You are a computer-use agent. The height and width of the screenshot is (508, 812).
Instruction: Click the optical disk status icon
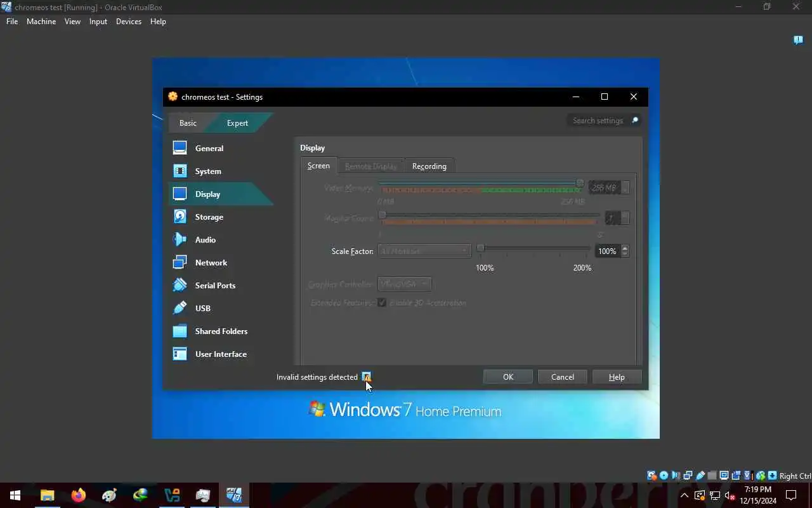[x=664, y=476]
